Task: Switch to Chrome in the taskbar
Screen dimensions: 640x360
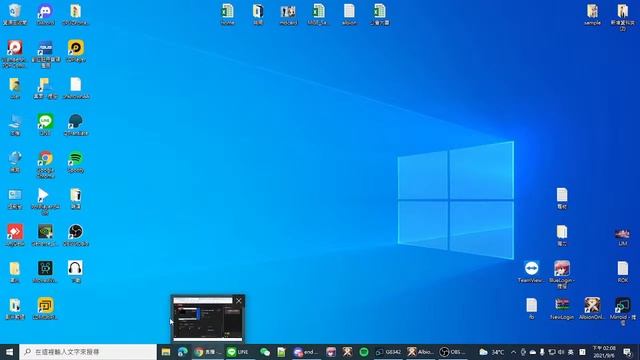Action: [x=208, y=352]
